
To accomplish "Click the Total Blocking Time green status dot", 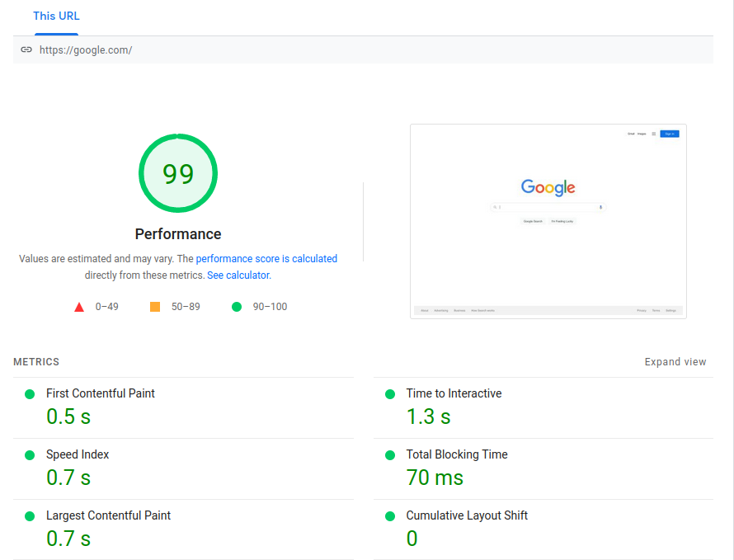I will [x=390, y=455].
